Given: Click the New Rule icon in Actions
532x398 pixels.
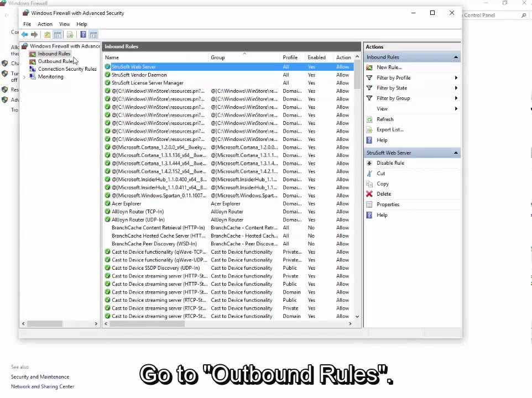Looking at the screenshot, I should (369, 67).
